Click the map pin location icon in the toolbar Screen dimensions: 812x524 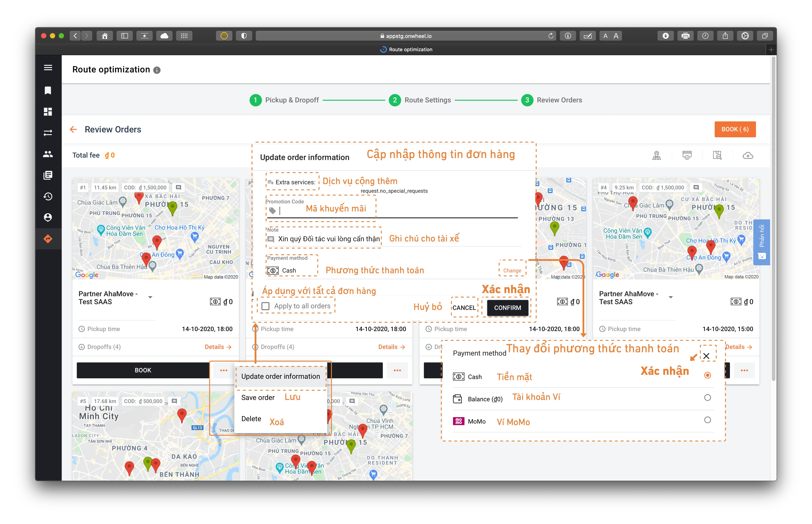click(656, 155)
